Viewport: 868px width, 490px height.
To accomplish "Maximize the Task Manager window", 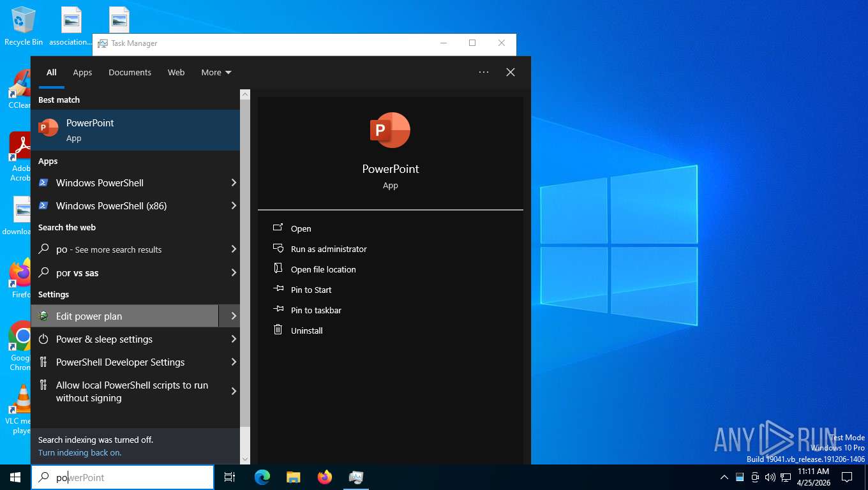I will point(472,43).
